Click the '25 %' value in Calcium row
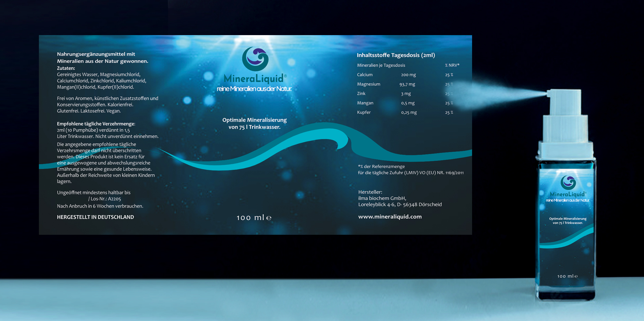644x321 pixels. coord(449,75)
